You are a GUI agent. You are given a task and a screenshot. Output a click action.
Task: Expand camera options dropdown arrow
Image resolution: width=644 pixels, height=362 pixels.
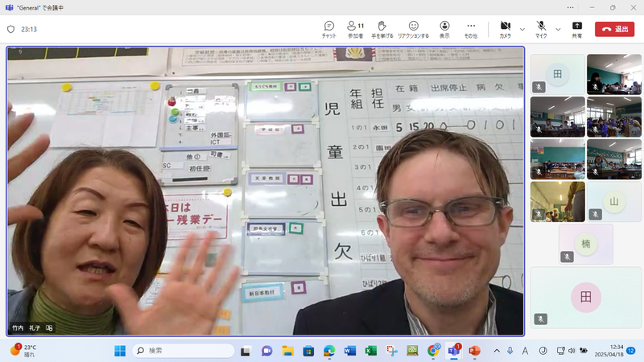(x=522, y=29)
